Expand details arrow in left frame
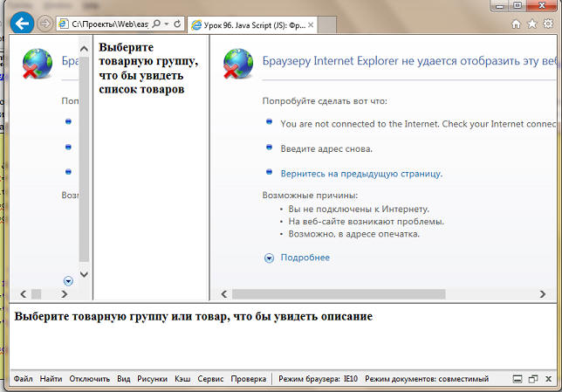This screenshot has width=562, height=392. tap(68, 280)
